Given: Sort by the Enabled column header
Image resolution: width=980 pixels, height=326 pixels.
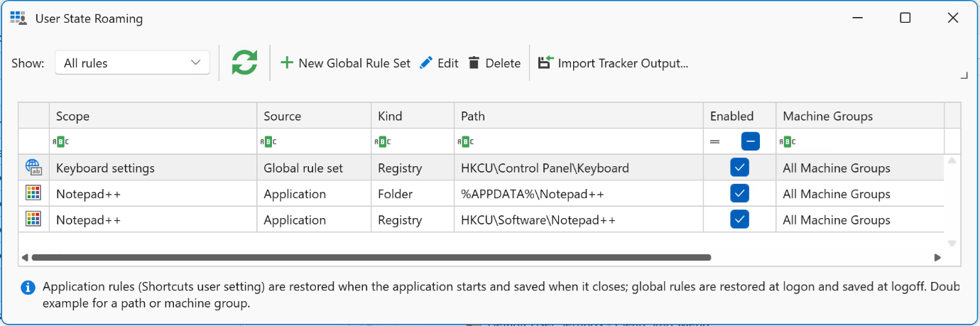Looking at the screenshot, I should coord(740,116).
